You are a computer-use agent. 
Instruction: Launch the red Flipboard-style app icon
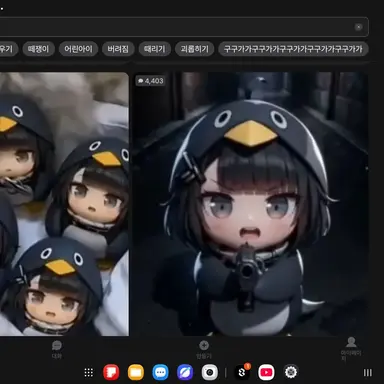pos(111,372)
